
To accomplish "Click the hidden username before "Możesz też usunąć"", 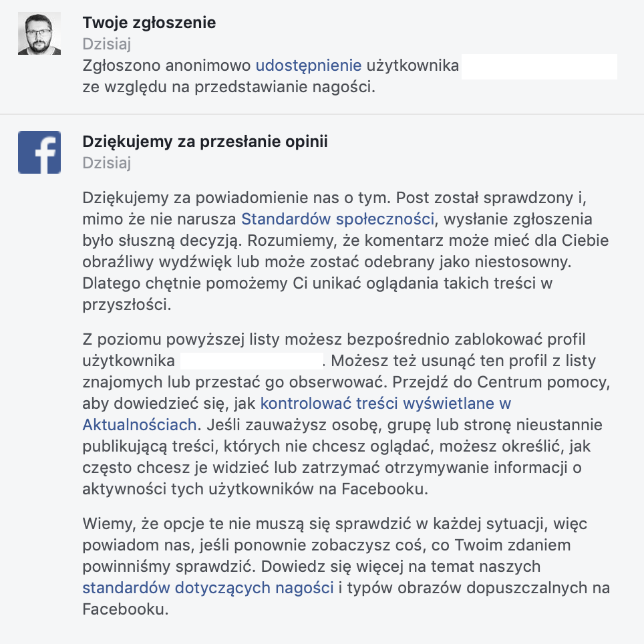I will [251, 361].
